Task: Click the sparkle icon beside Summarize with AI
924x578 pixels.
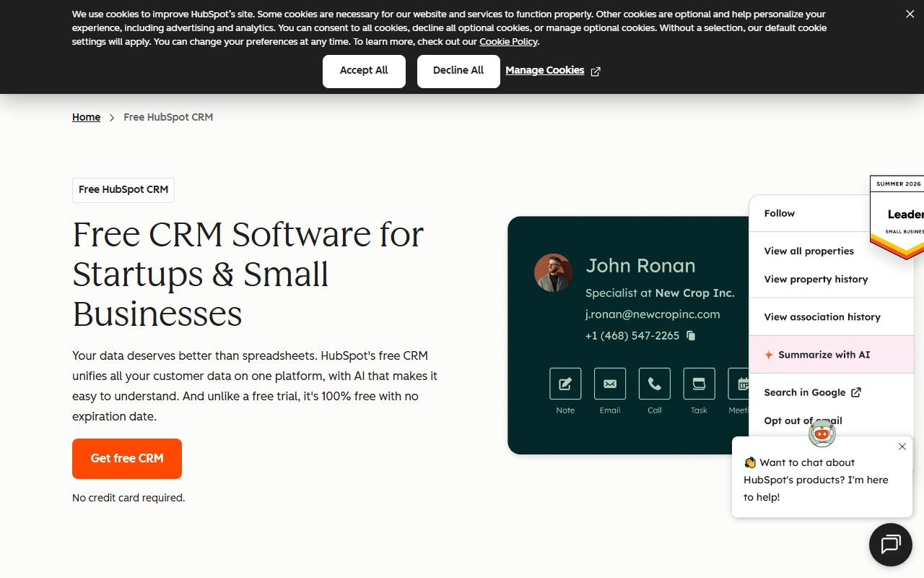Action: coord(769,355)
